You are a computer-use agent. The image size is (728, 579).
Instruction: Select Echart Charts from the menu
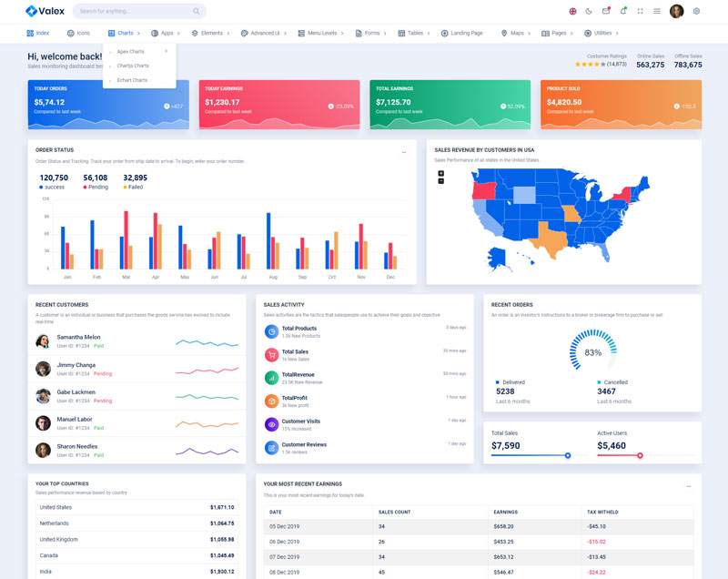(x=132, y=80)
